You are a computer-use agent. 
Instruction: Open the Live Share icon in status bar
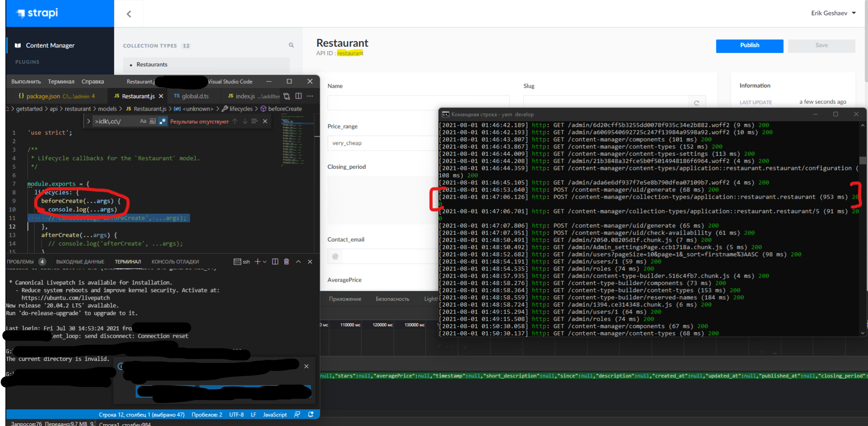[297, 414]
